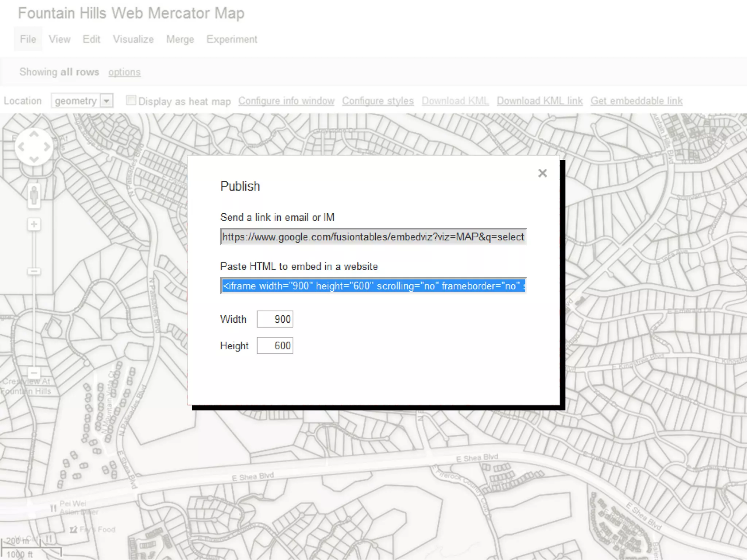Click the Height input field showing 600
Image resolution: width=747 pixels, height=560 pixels.
tap(275, 346)
